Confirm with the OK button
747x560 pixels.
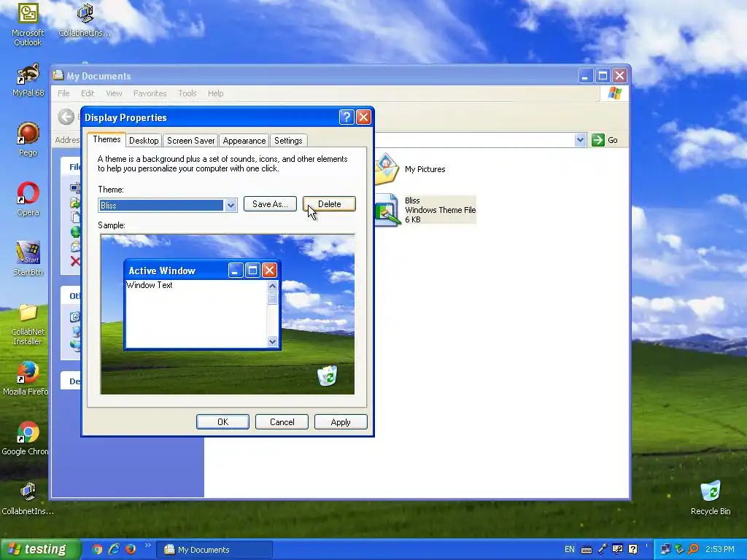point(222,422)
